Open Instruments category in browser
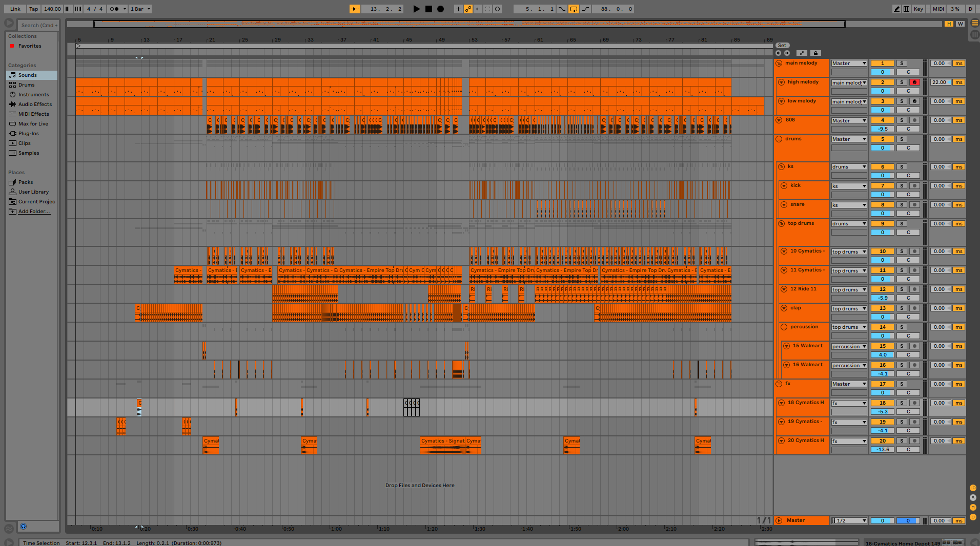Image resolution: width=980 pixels, height=546 pixels. coord(32,94)
